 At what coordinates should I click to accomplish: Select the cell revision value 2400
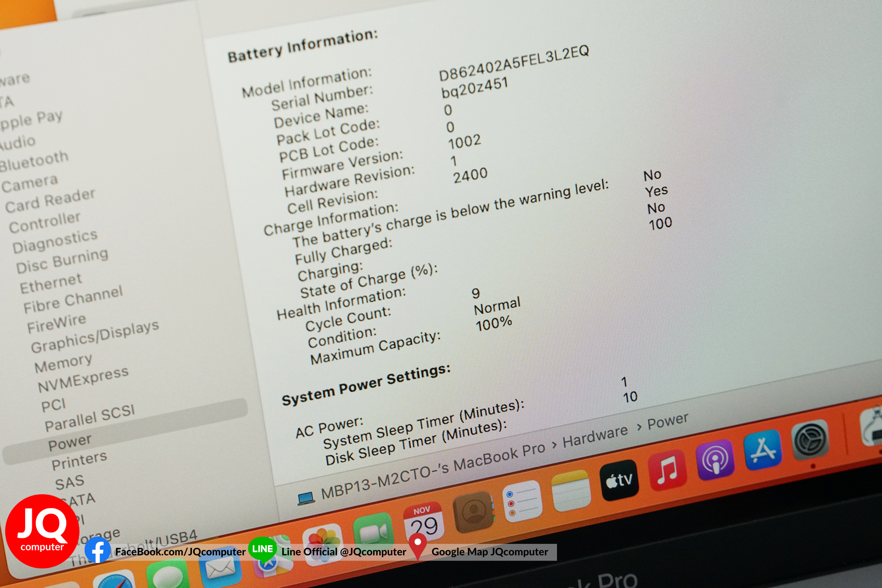point(470,175)
